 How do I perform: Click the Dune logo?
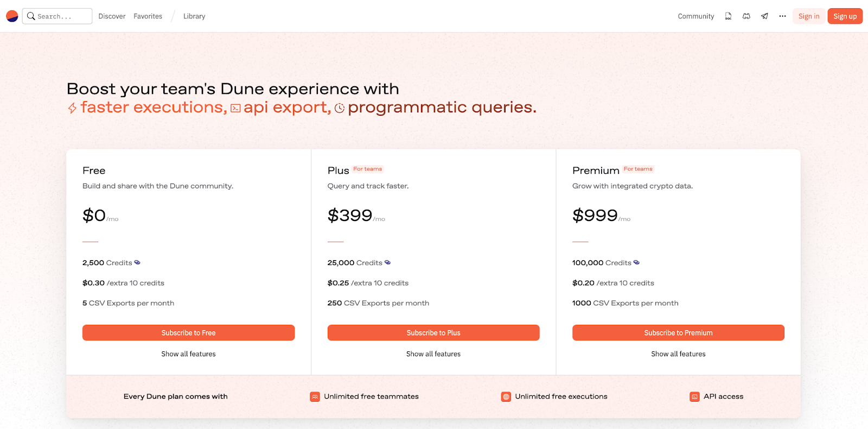tap(11, 16)
